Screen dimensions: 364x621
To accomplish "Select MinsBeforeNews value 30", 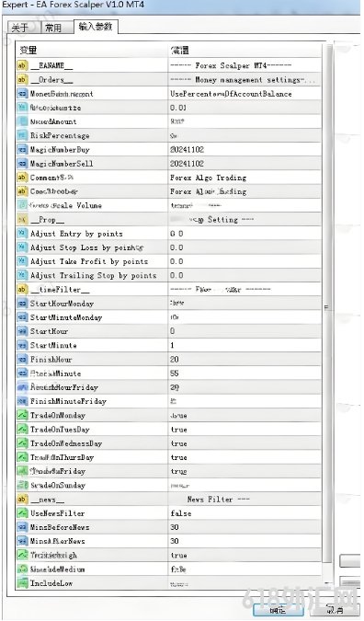I will click(x=174, y=527).
